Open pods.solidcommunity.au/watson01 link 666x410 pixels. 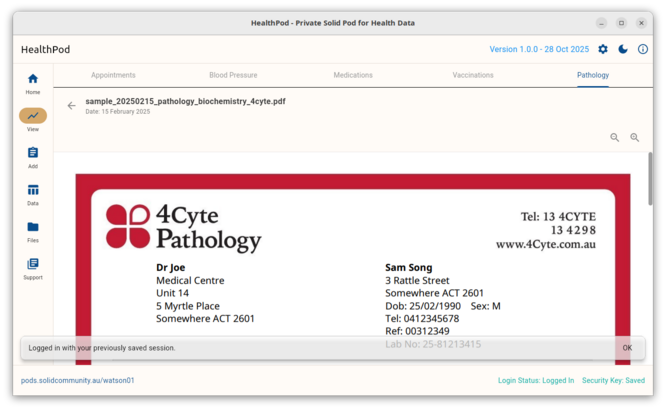coord(78,380)
